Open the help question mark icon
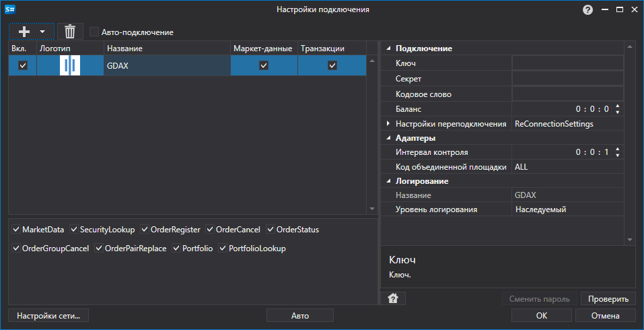Viewport: 644px width, 330px height. pyautogui.click(x=587, y=10)
